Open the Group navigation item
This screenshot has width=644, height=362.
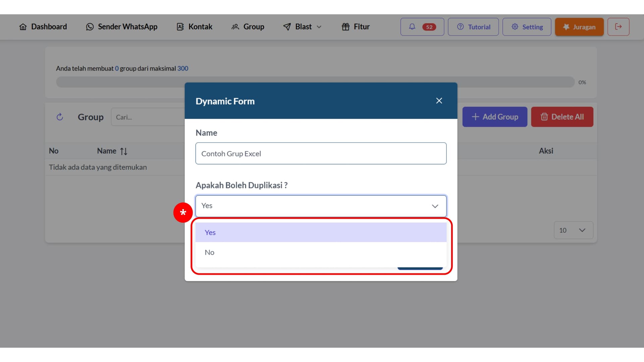click(248, 27)
